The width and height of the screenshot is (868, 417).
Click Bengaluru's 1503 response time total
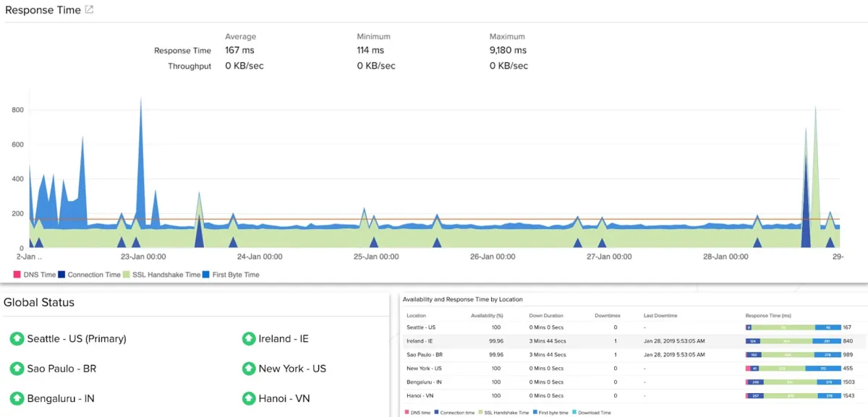point(849,382)
